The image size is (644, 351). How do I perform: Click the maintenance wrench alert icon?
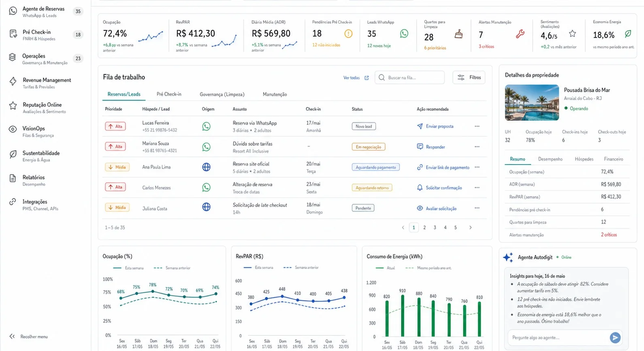coord(520,34)
